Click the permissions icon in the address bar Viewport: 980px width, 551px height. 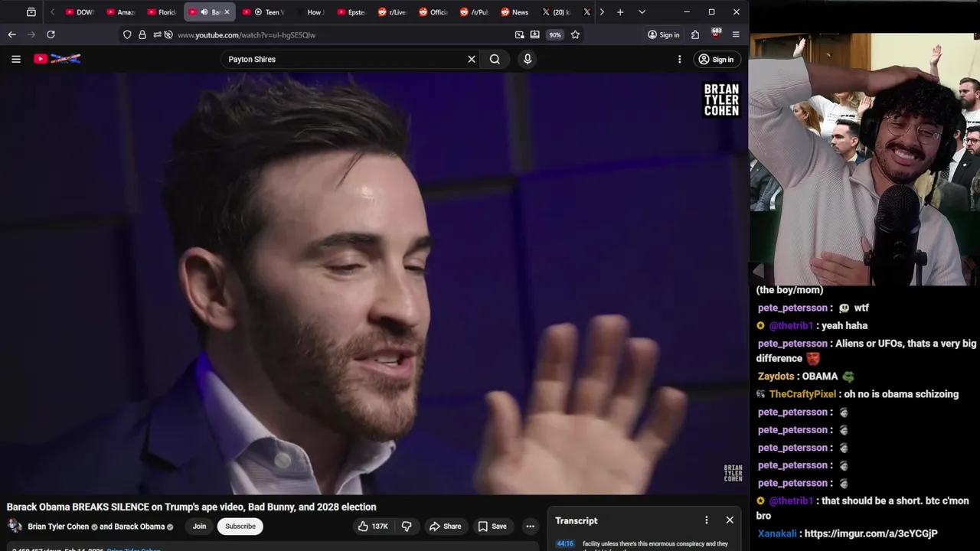point(157,34)
